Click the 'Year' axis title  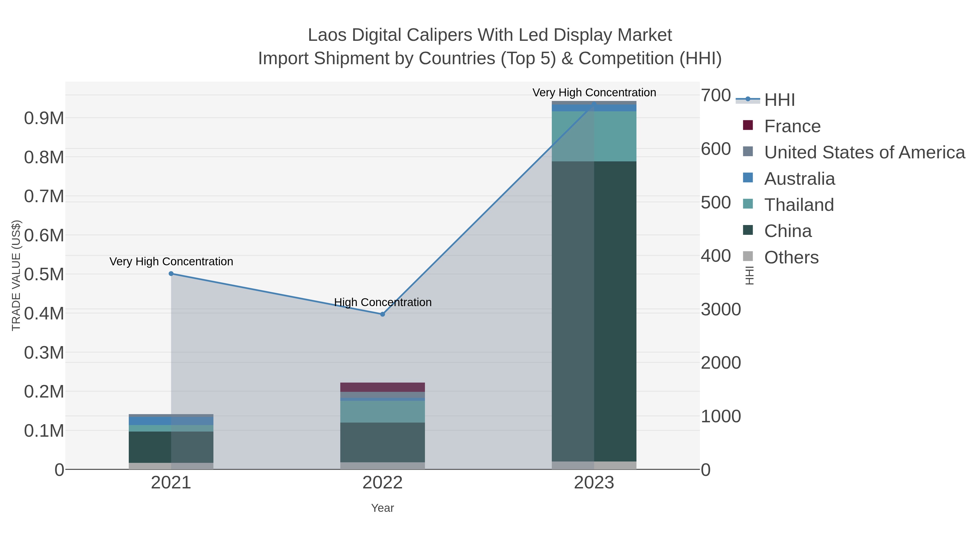pyautogui.click(x=383, y=508)
